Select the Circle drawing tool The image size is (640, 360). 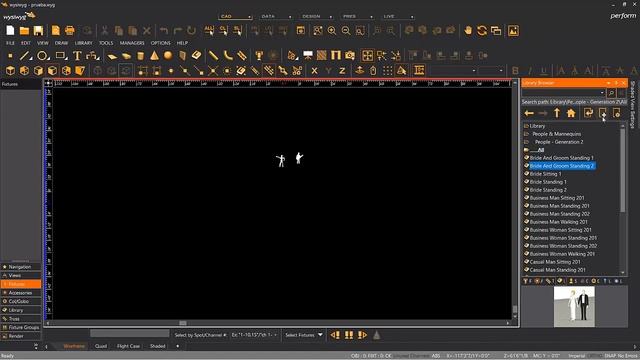click(42, 56)
